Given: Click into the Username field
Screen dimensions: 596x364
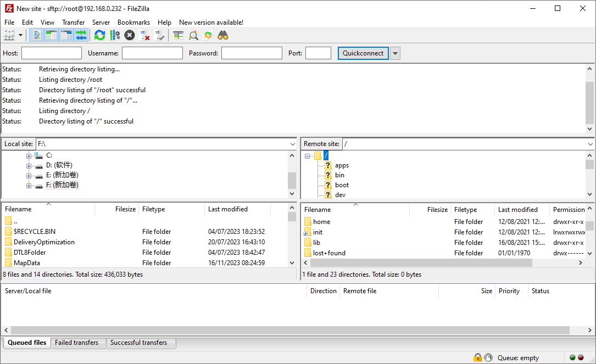Looking at the screenshot, I should pyautogui.click(x=152, y=53).
